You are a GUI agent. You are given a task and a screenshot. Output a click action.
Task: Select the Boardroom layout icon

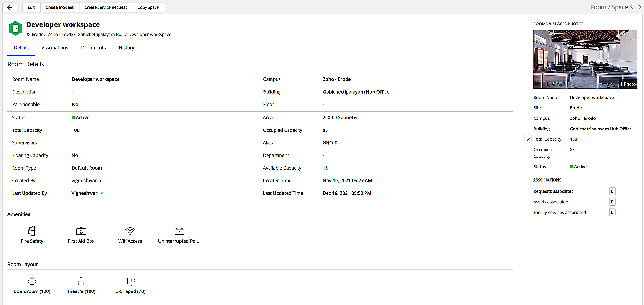point(32,281)
